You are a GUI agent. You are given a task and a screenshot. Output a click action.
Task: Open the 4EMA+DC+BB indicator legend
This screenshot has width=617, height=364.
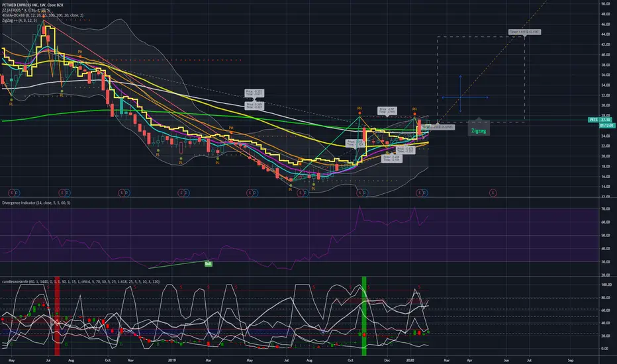[x=42, y=15]
